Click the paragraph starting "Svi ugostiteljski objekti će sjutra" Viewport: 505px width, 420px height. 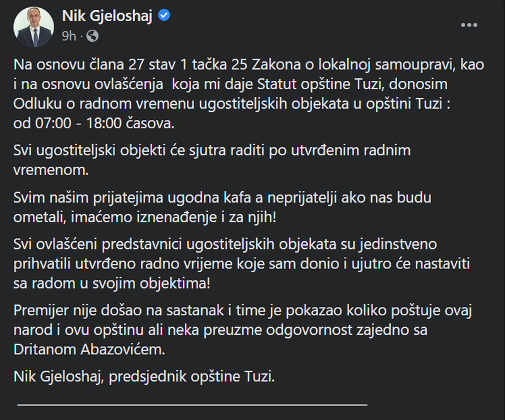coord(212,160)
